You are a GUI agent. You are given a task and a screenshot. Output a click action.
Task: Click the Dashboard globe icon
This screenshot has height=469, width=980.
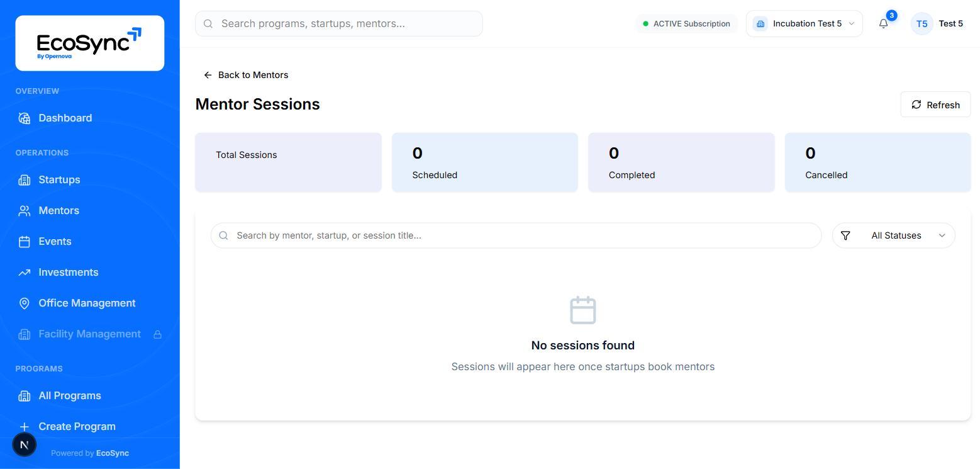pos(25,118)
